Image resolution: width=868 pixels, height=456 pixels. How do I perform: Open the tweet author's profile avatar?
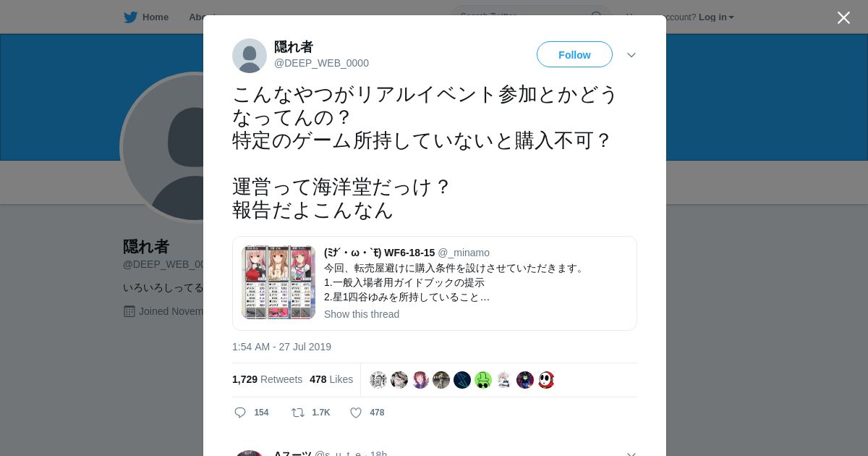(x=250, y=56)
